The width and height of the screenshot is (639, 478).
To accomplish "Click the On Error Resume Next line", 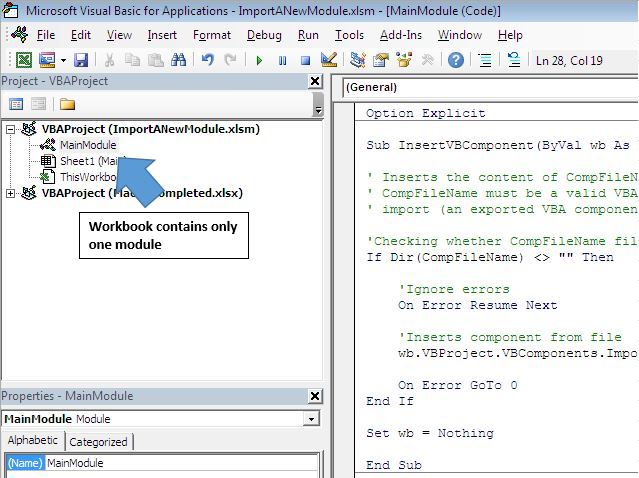I will point(478,305).
